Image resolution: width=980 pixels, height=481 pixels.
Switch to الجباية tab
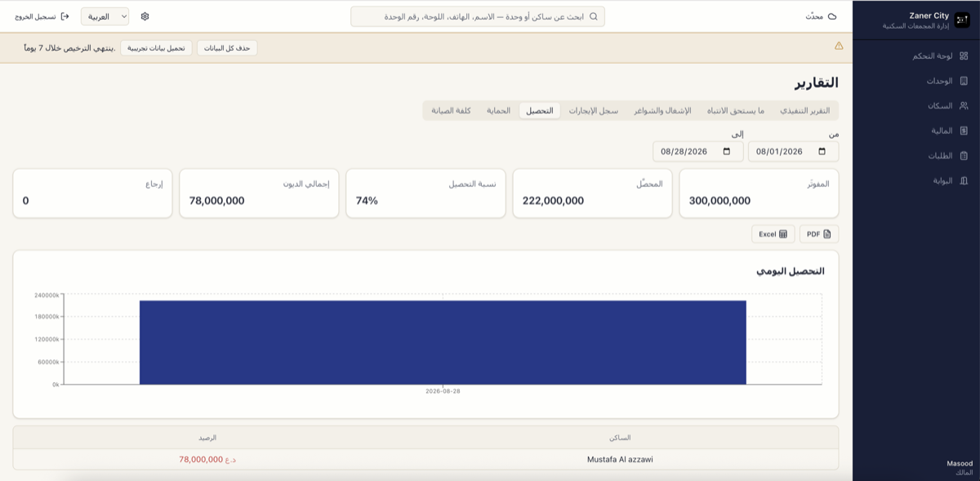tap(498, 111)
